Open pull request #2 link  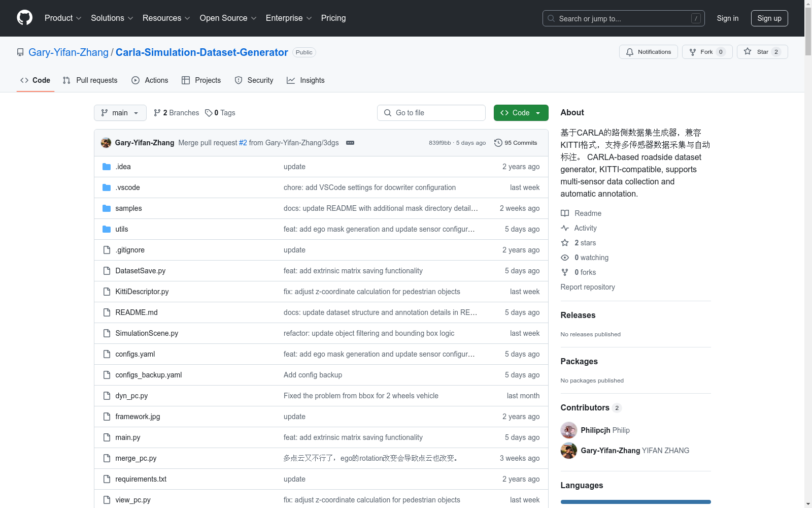pos(243,143)
